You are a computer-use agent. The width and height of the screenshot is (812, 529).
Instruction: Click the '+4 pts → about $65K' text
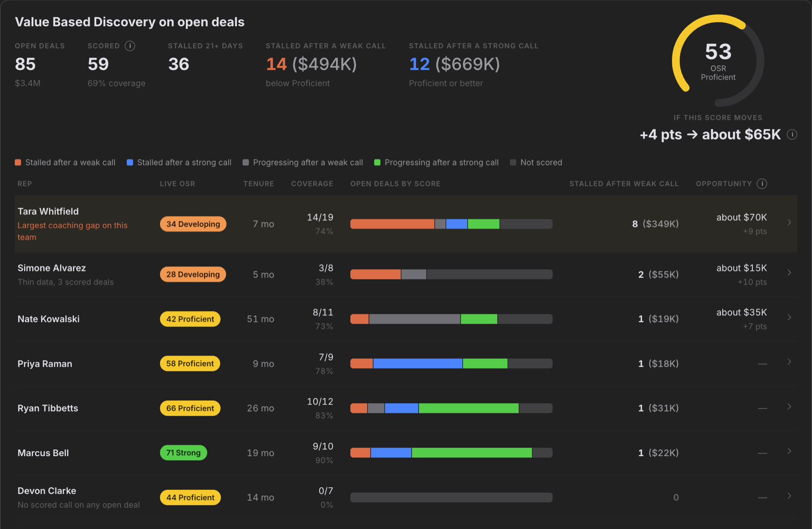pos(710,134)
